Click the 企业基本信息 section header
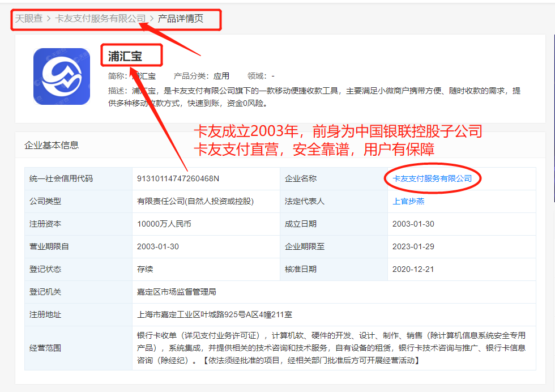 tap(52, 145)
